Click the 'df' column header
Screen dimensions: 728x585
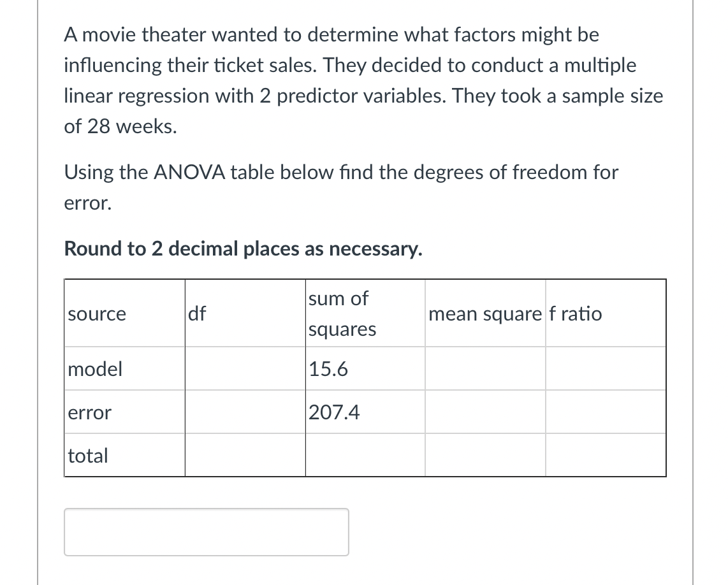tap(196, 314)
